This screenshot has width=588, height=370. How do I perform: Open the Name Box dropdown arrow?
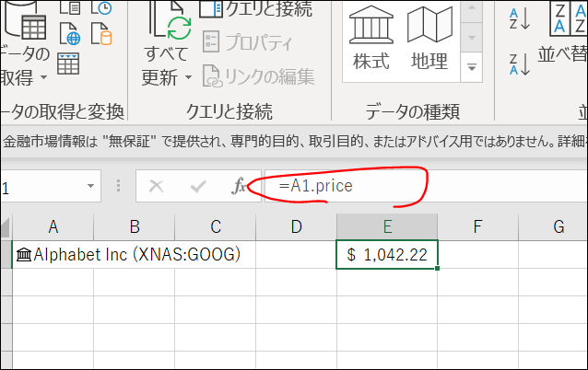[90, 186]
